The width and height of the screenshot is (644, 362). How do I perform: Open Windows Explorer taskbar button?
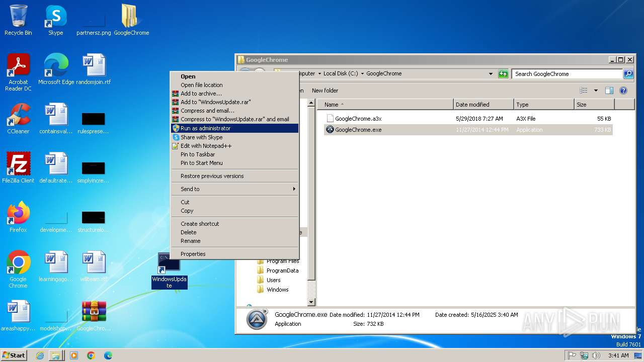click(x=56, y=355)
